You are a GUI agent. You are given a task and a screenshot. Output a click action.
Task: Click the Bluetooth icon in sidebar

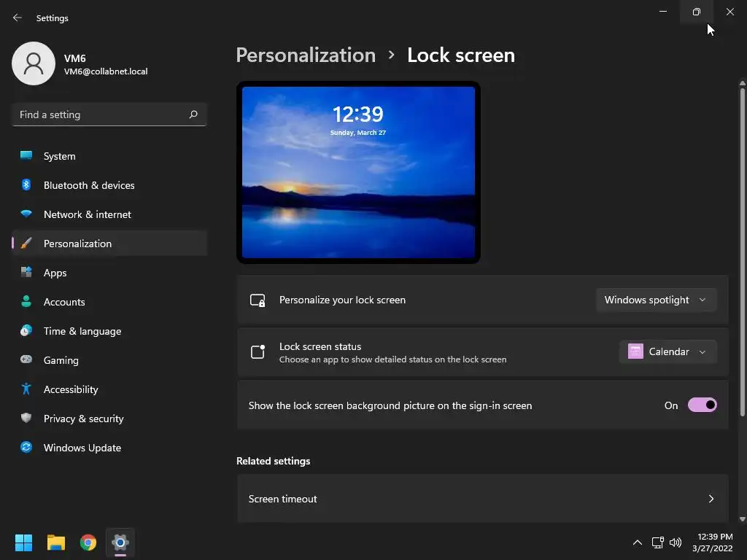pyautogui.click(x=26, y=184)
